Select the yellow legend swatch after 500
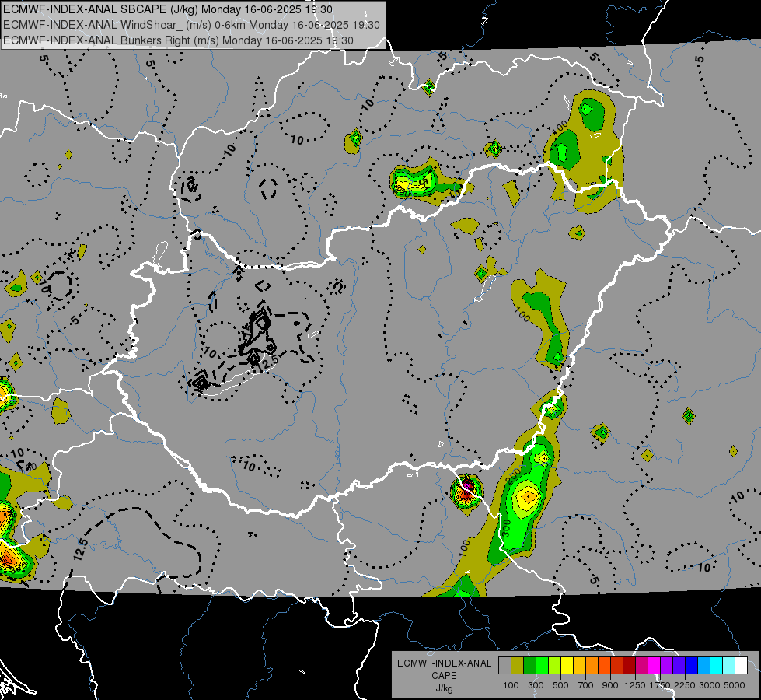Viewport: 761px width, 700px height. (567, 666)
